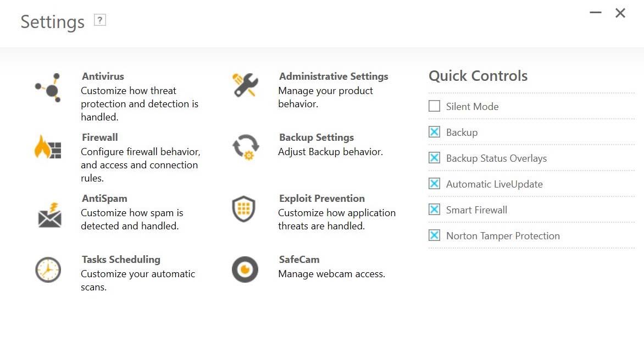Enable the Silent Mode checkbox
This screenshot has height=363, width=644.
tap(434, 106)
